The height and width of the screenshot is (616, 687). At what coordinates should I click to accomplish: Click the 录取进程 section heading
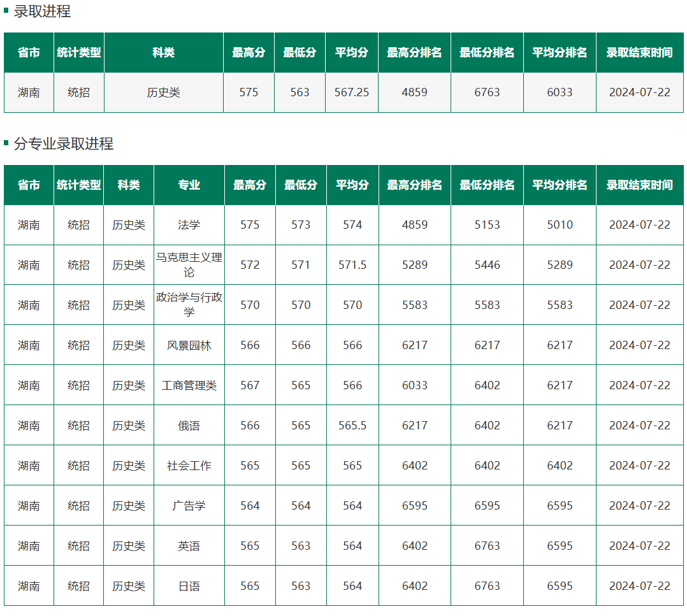tap(42, 11)
